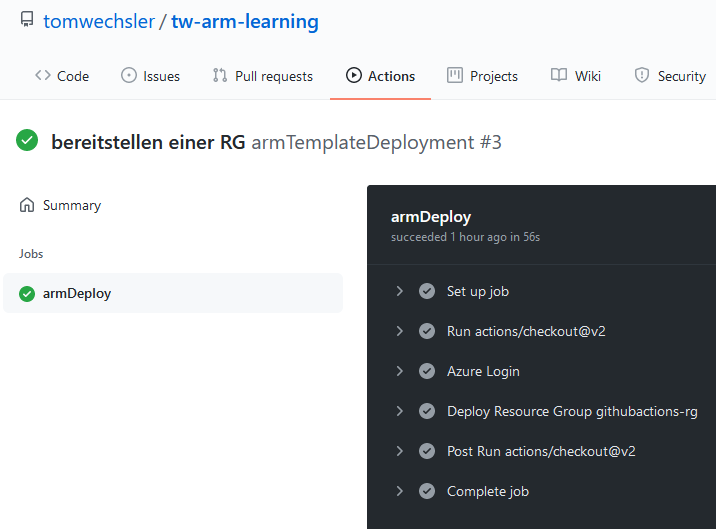Switch to the Code tab
716x529 pixels.
coord(62,76)
